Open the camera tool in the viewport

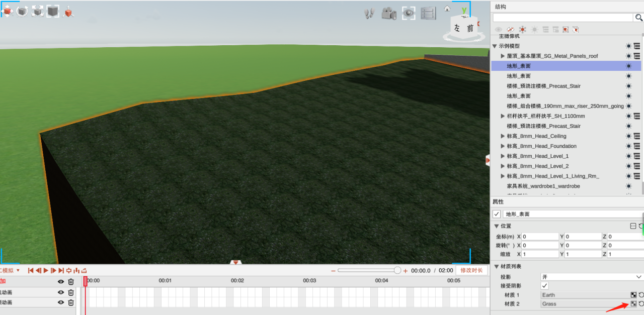[x=389, y=14]
